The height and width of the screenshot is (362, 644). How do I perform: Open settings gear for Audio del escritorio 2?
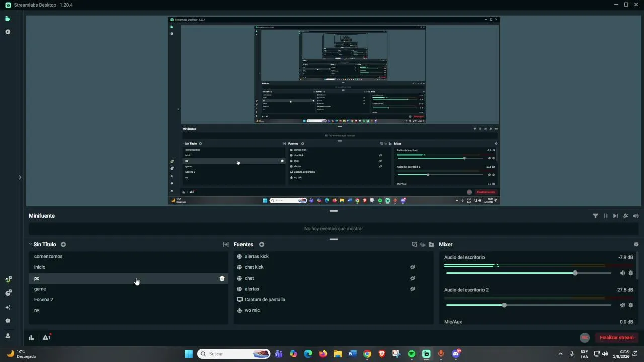pos(631,305)
